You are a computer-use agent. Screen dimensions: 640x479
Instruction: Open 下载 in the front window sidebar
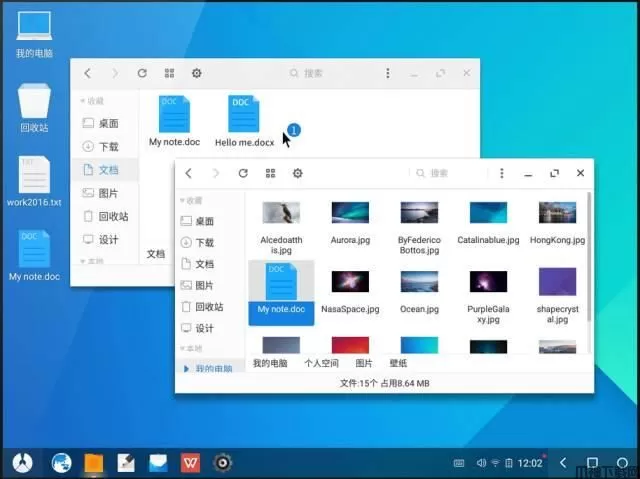point(204,242)
